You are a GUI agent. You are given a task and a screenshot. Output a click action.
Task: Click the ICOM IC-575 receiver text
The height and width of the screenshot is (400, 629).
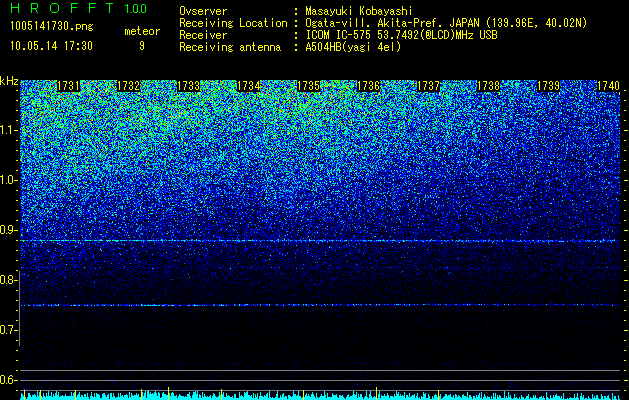click(x=401, y=35)
